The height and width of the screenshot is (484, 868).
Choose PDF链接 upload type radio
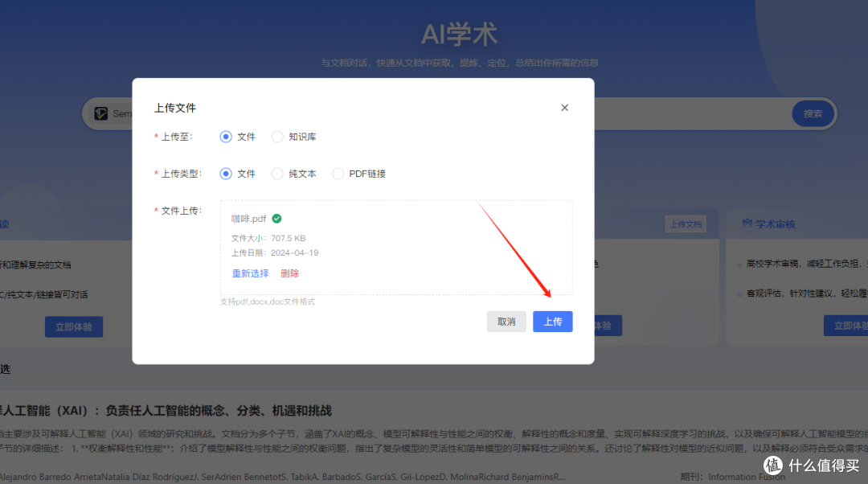[338, 174]
